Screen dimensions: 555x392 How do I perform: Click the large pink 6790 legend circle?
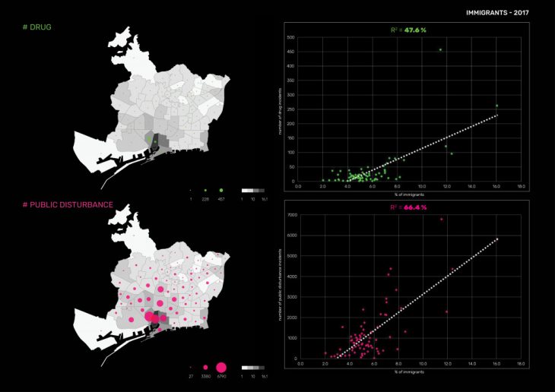pyautogui.click(x=220, y=367)
